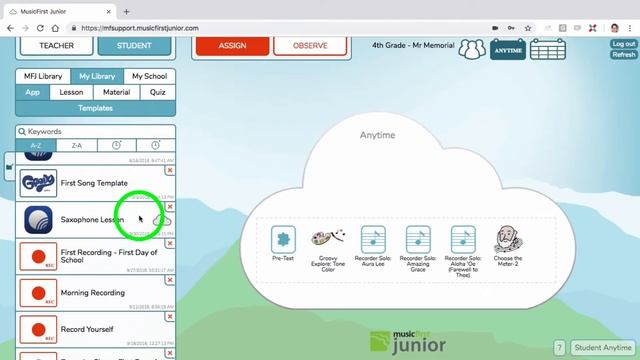Click the Morning Recording record icon
This screenshot has width=640, height=360.
(38, 293)
